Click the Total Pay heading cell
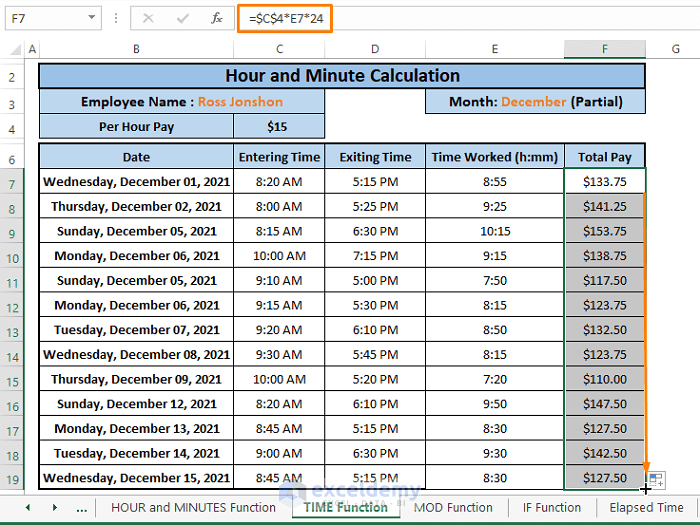Image resolution: width=700 pixels, height=525 pixels. tap(604, 157)
